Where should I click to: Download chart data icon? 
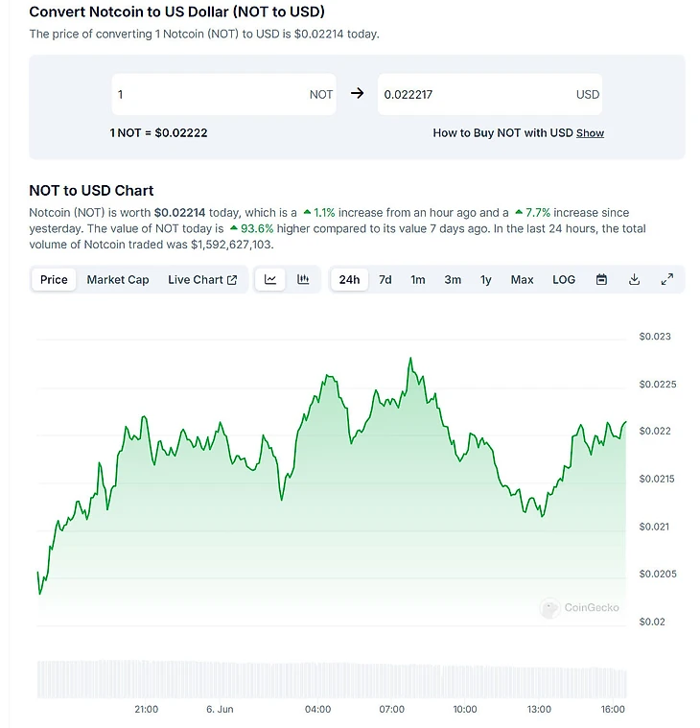634,279
